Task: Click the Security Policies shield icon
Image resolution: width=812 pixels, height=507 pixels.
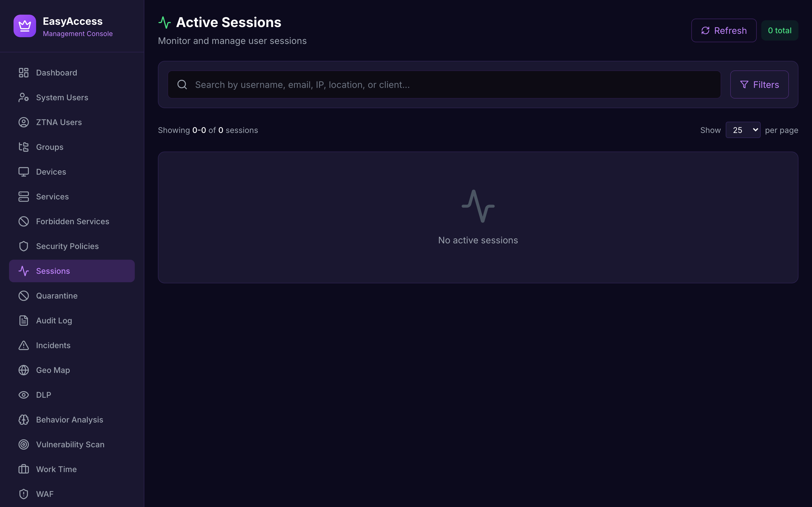Action: (x=23, y=246)
